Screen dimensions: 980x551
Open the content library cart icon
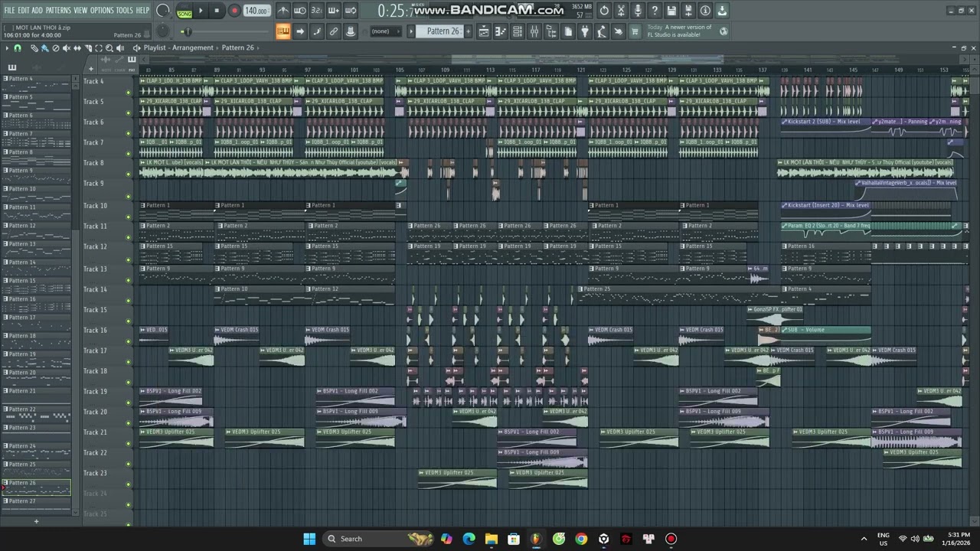tap(634, 31)
